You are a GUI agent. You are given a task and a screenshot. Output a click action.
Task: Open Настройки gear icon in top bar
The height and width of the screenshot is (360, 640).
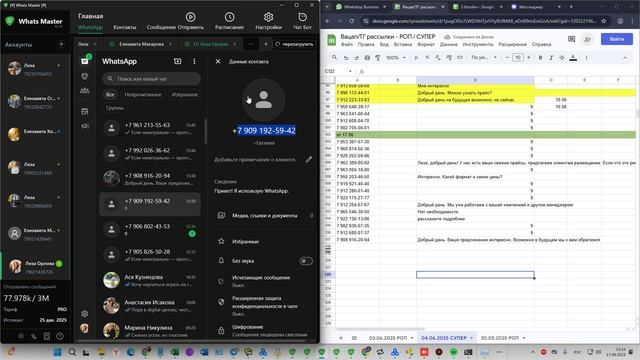tap(268, 17)
